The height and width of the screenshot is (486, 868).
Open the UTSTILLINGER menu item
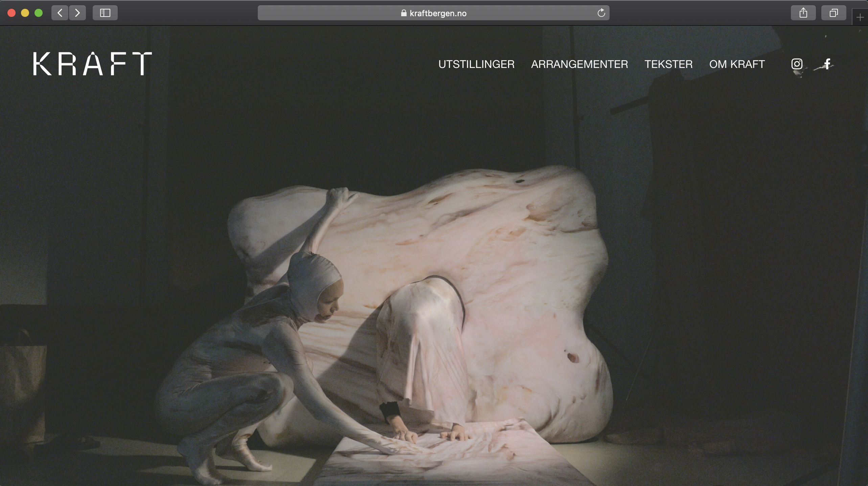coord(476,64)
